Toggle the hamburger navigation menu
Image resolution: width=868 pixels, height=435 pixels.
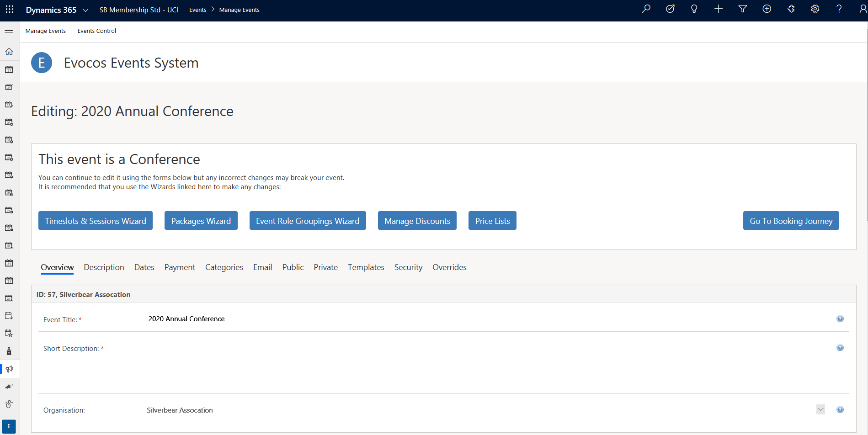9,32
